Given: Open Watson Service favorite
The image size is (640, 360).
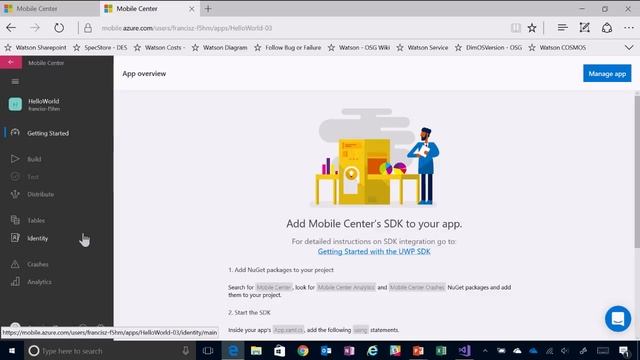Looking at the screenshot, I should (422, 48).
